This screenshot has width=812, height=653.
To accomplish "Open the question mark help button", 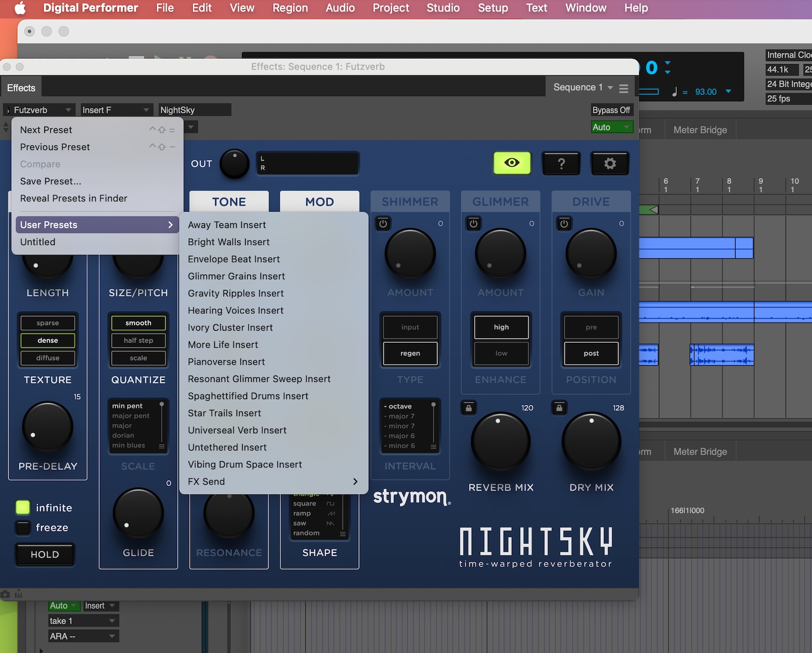I will 561,163.
